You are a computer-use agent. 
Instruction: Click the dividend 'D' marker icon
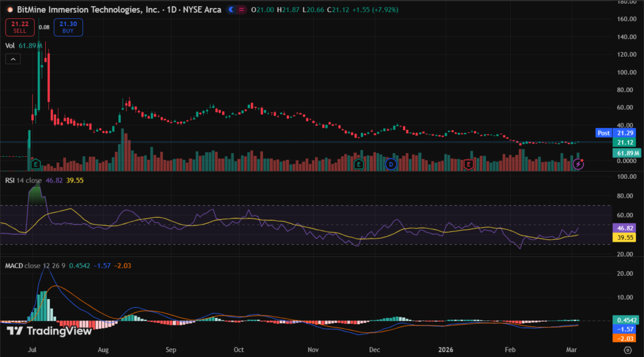tap(391, 164)
